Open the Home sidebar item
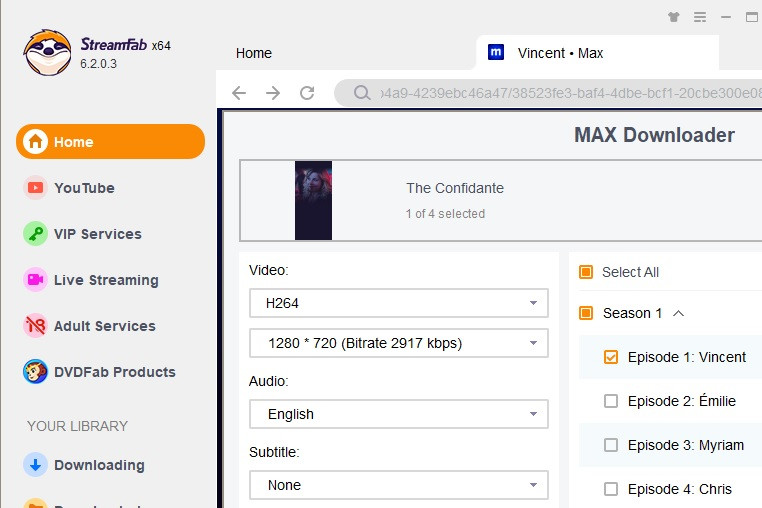 [110, 141]
